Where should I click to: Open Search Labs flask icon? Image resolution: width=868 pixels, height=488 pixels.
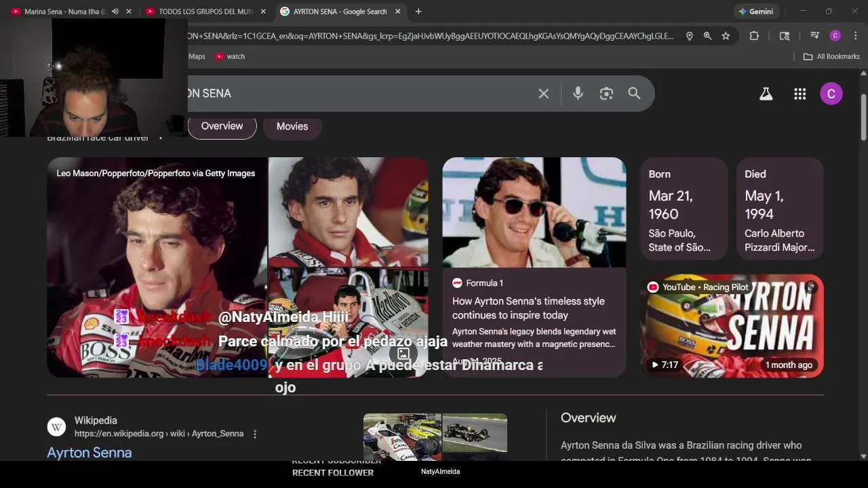[x=766, y=94]
